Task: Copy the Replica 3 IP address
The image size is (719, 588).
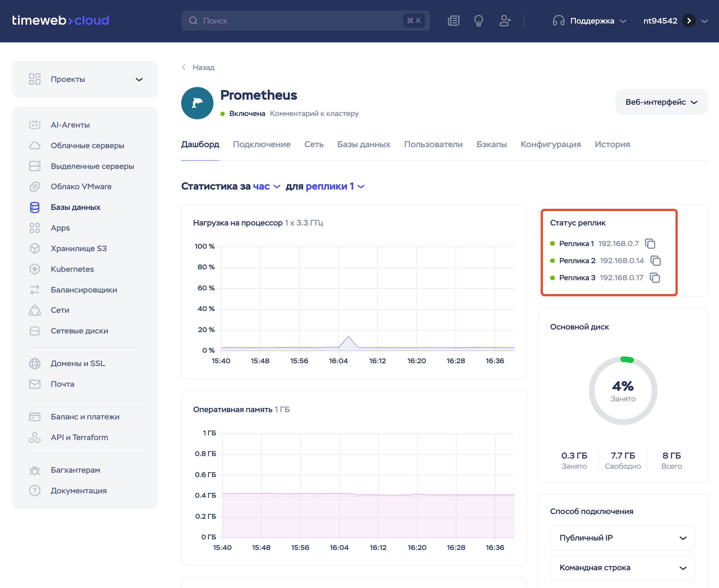Action: pos(655,278)
